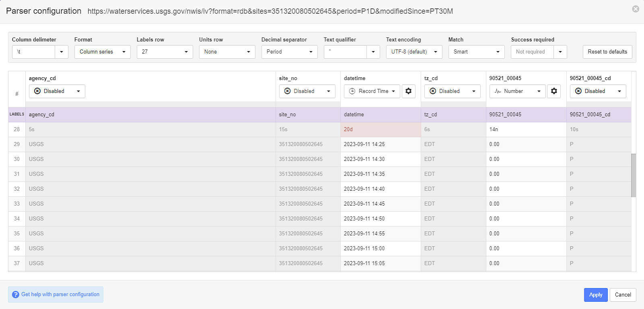
Task: Open datetime column settings gear
Action: (409, 91)
